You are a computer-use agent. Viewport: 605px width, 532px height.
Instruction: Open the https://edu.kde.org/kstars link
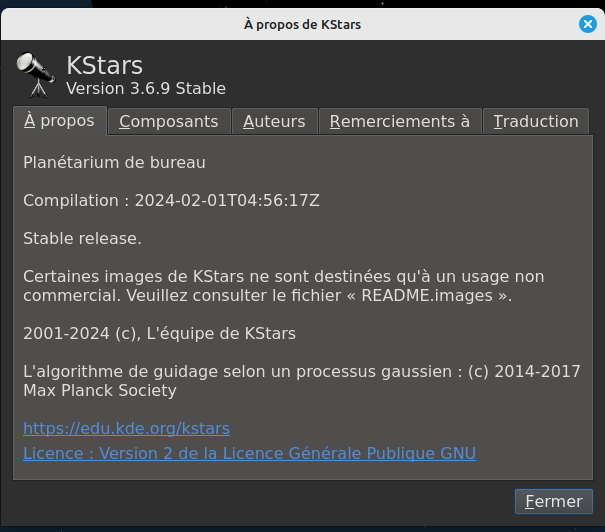(127, 429)
